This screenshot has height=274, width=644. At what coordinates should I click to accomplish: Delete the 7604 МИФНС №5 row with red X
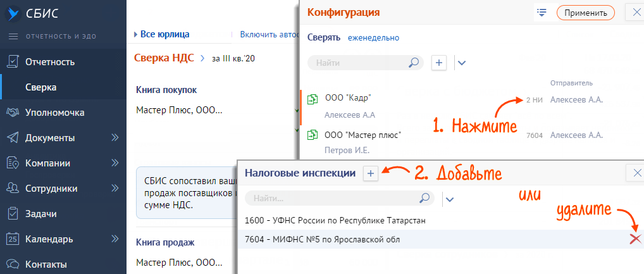(635, 239)
